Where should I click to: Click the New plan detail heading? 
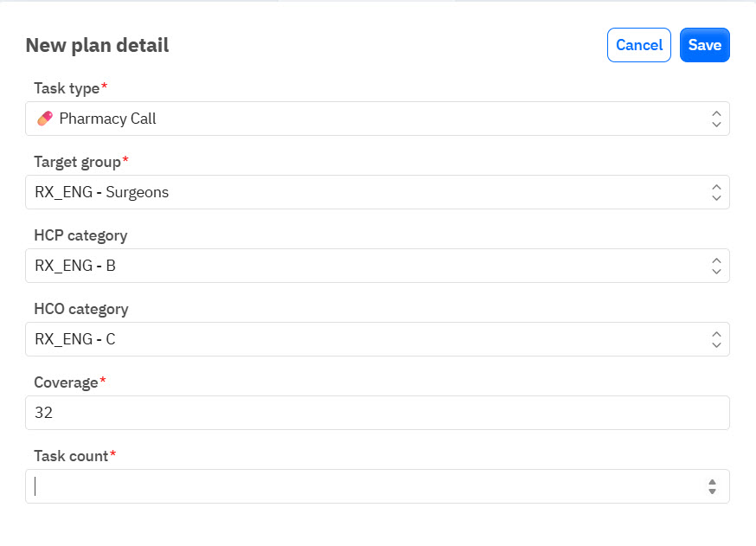click(x=97, y=46)
